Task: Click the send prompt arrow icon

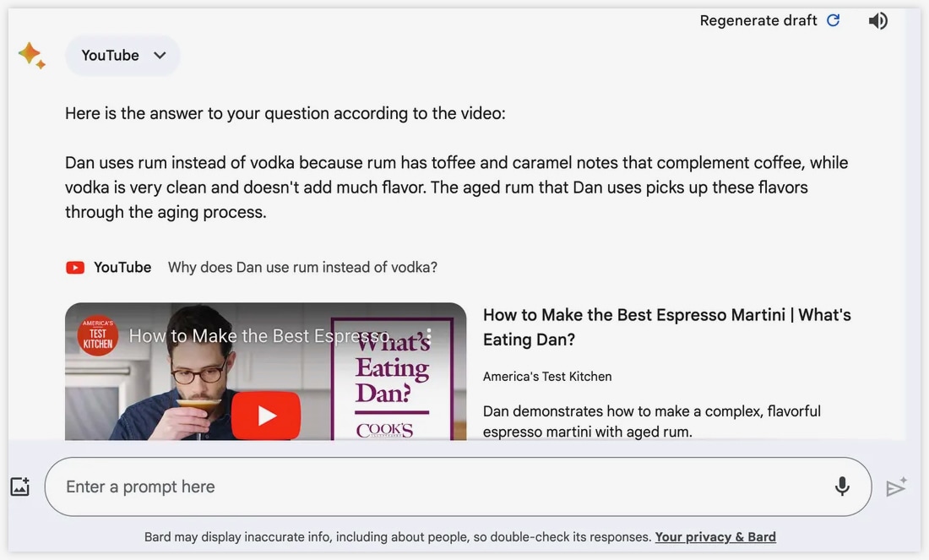Action: coord(896,487)
